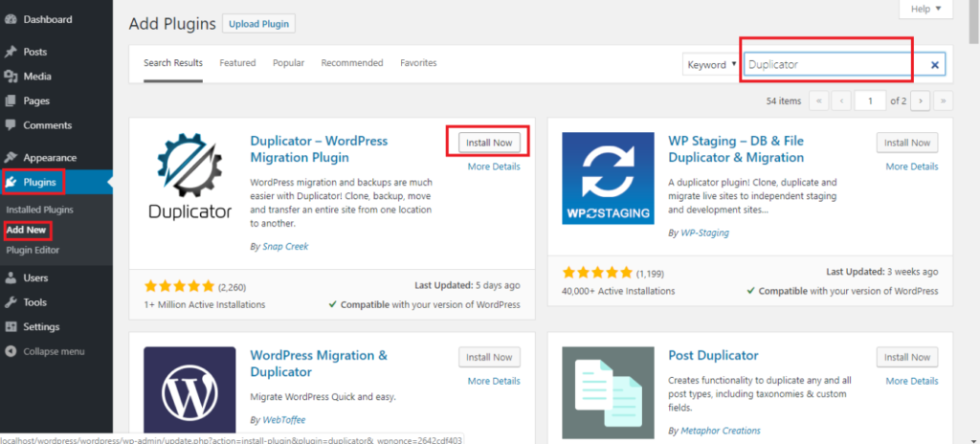This screenshot has width=980, height=444.
Task: Click the Upload Plugin button
Action: click(258, 24)
